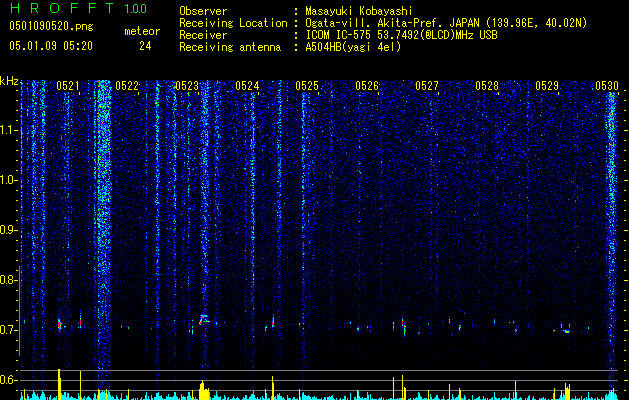Click the kHz axis unit label
Image resolution: width=629 pixels, height=400 pixels.
[9, 82]
